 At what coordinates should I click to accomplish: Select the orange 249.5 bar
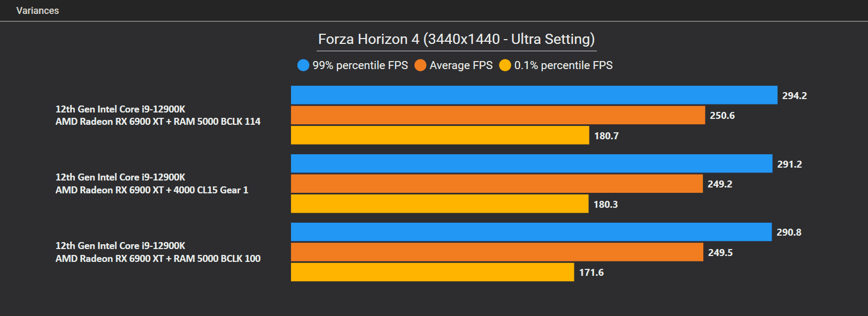[497, 252]
